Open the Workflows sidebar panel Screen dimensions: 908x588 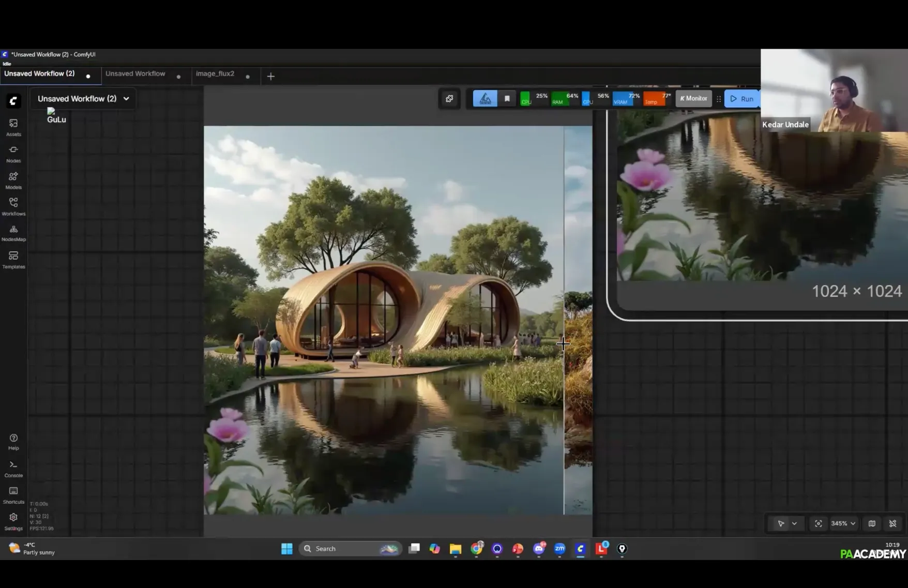[x=13, y=206]
